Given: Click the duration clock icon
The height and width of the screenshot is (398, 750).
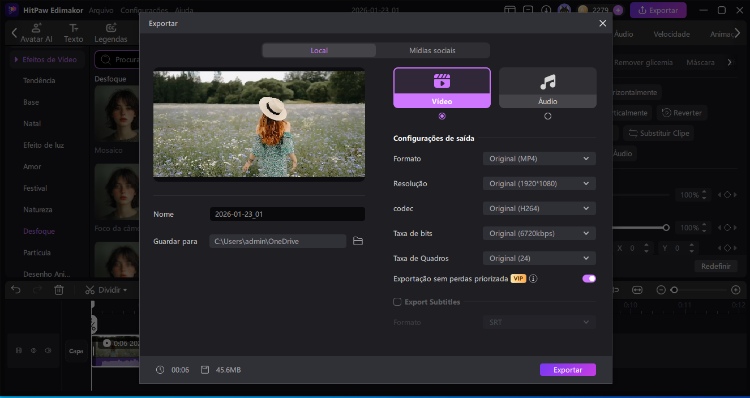Looking at the screenshot, I should coord(160,370).
